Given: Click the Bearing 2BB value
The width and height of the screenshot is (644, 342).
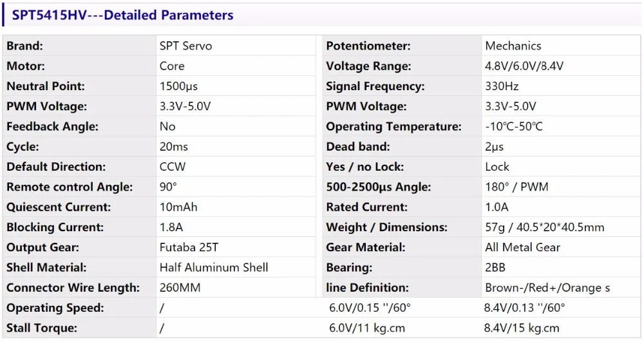Looking at the screenshot, I should (495, 267).
